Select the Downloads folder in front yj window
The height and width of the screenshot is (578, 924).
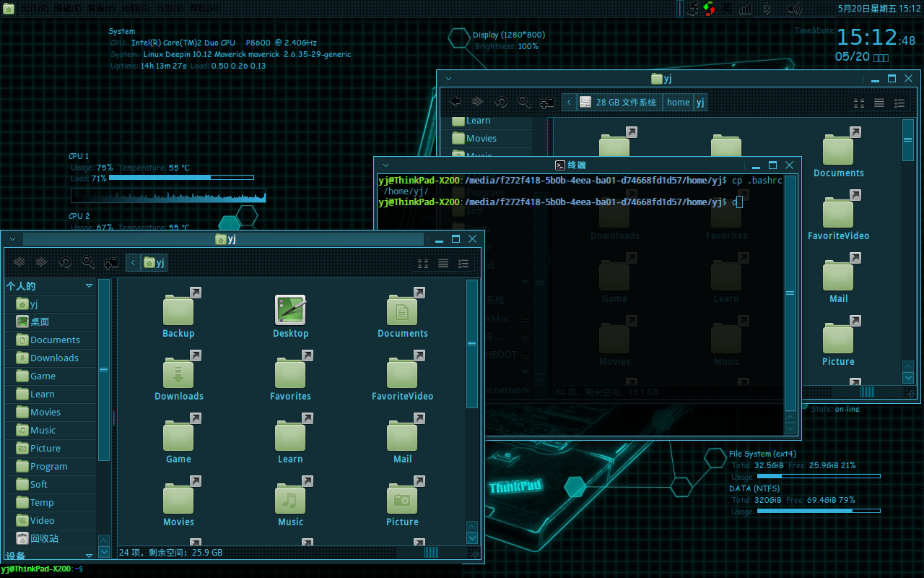tap(178, 372)
